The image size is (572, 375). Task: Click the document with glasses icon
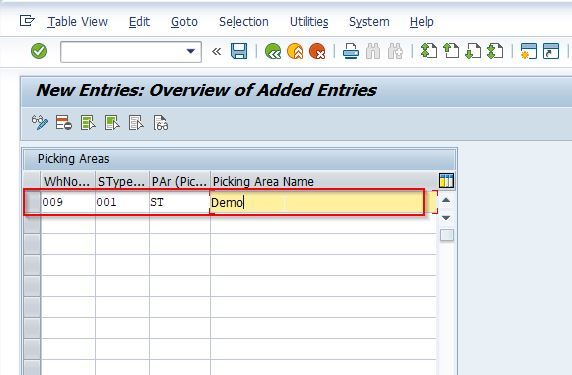point(161,123)
